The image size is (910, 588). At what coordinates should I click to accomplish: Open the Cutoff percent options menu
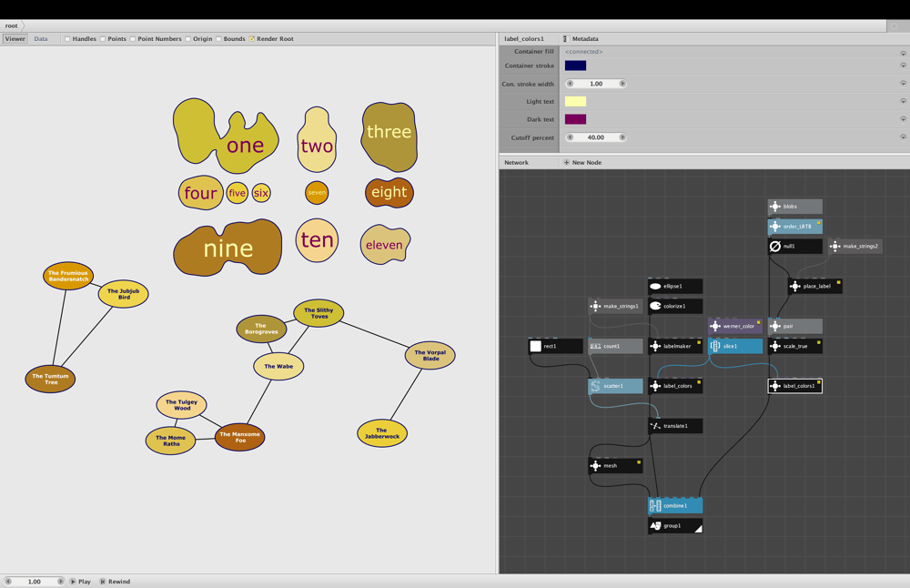coord(903,137)
